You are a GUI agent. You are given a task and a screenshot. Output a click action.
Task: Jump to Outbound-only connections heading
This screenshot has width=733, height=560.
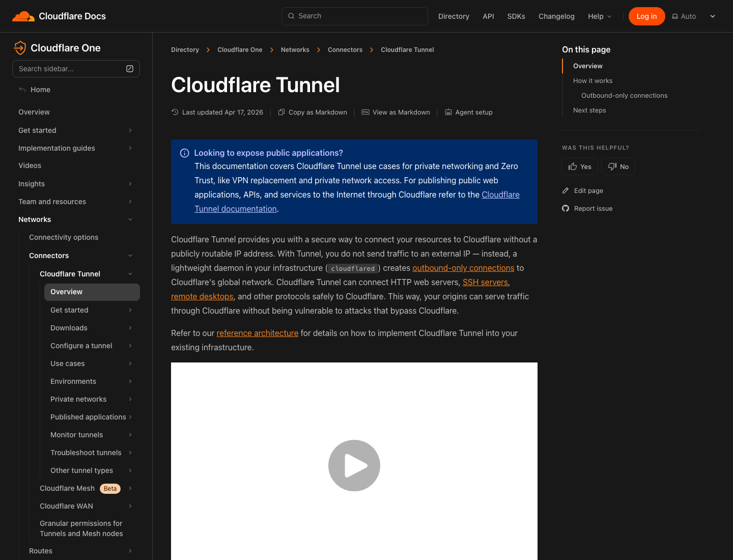[x=624, y=96]
